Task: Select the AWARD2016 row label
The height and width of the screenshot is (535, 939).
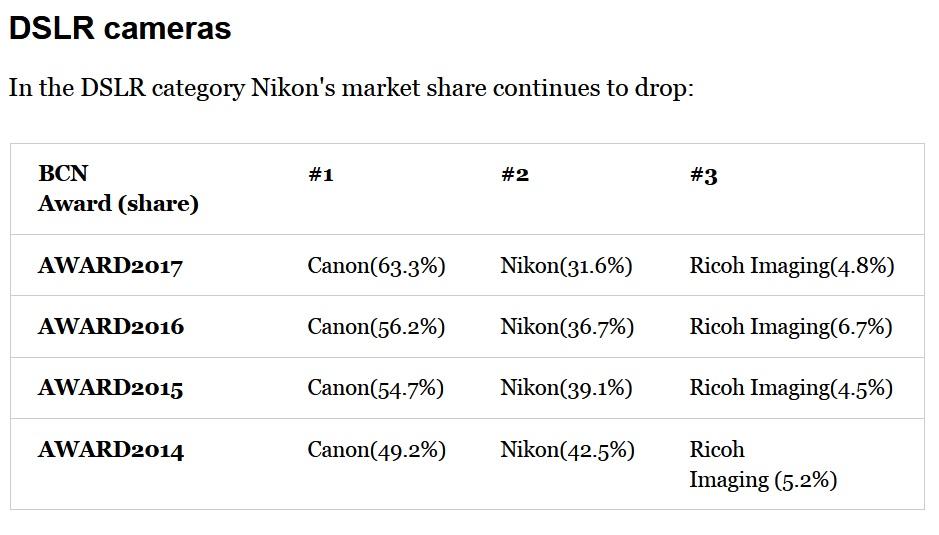Action: point(111,327)
